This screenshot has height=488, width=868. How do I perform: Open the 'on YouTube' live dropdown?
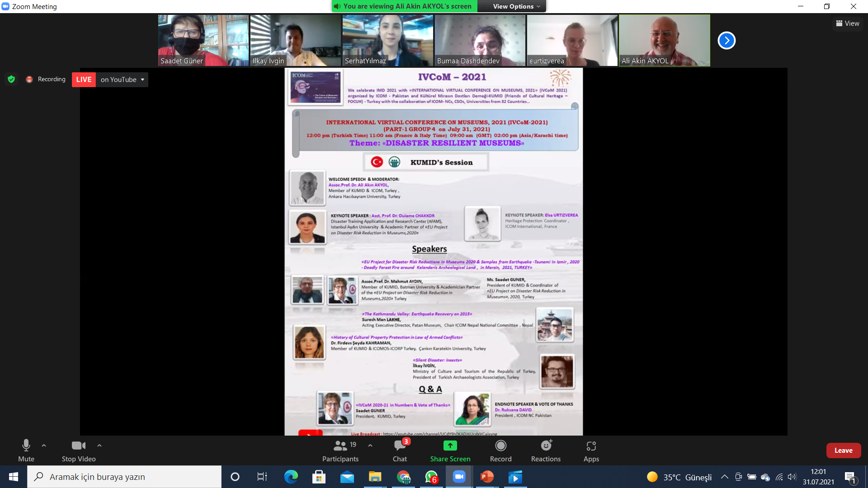click(122, 80)
